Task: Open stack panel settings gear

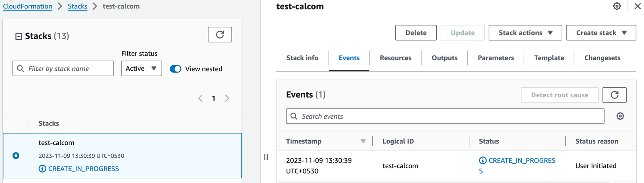Action: pyautogui.click(x=617, y=6)
